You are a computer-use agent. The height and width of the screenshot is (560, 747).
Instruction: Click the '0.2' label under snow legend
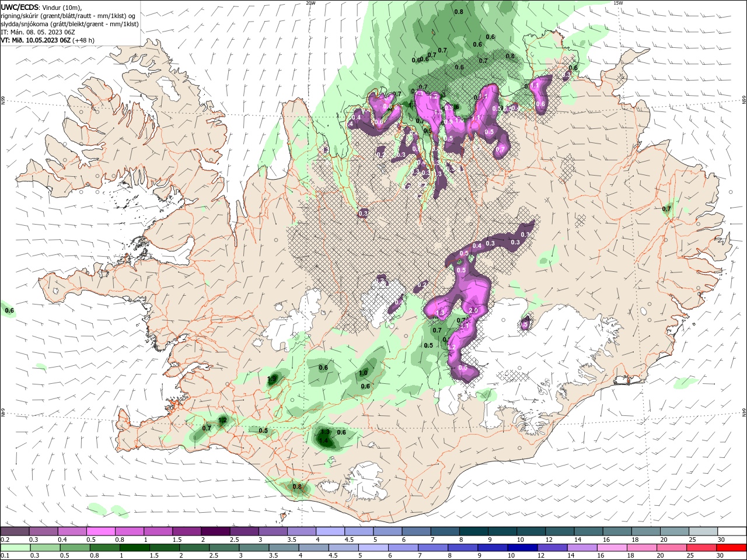coord(5,540)
